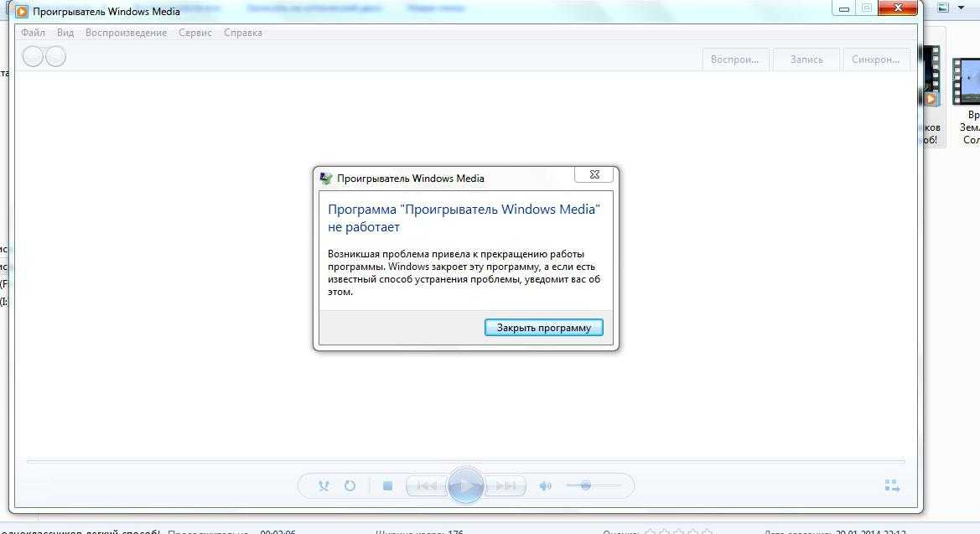980x534 pixels.
Task: Click the error dialog's title bar icon
Action: (x=325, y=179)
